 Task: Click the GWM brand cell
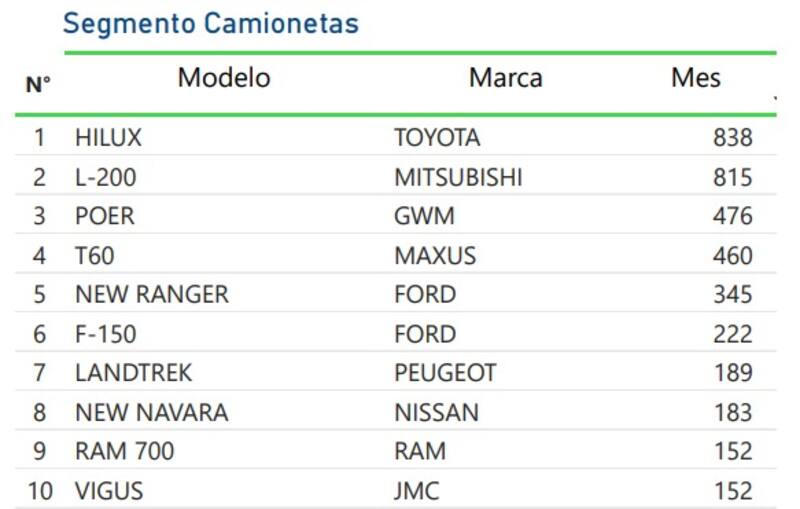pos(424,216)
